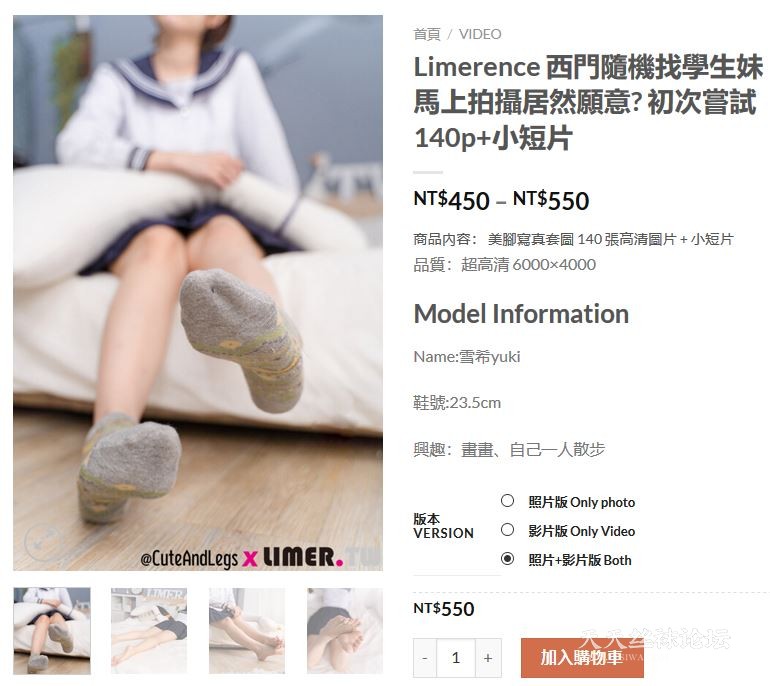View fourth thumbnail with bare feet
Image resolution: width=770 pixels, height=686 pixels.
click(345, 631)
